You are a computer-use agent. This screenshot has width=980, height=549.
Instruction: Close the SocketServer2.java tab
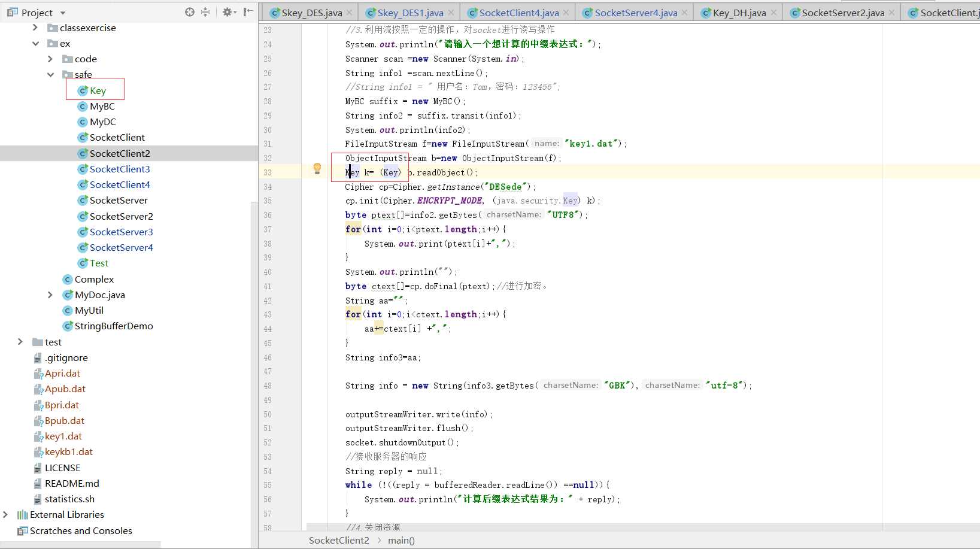coord(891,13)
